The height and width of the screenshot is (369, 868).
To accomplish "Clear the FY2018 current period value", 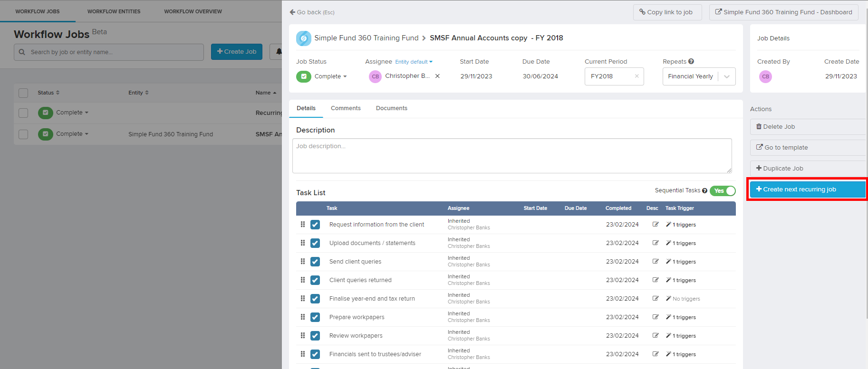I will tap(637, 76).
